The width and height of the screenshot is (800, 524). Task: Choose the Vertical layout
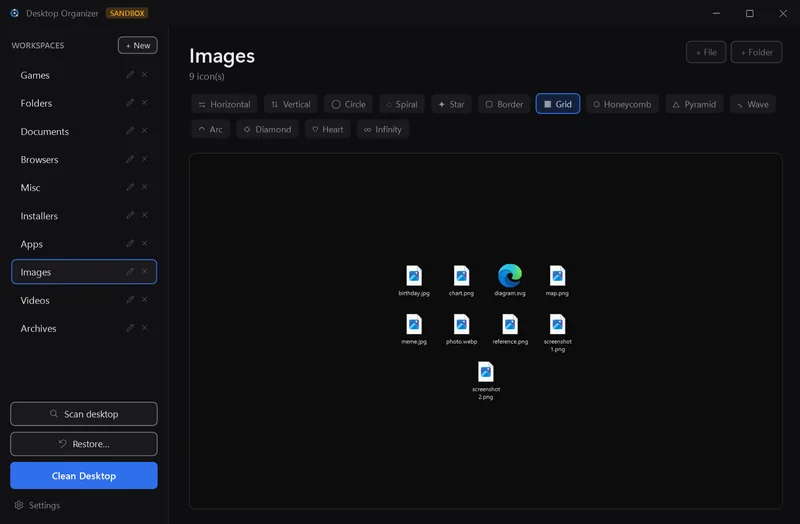pyautogui.click(x=291, y=104)
